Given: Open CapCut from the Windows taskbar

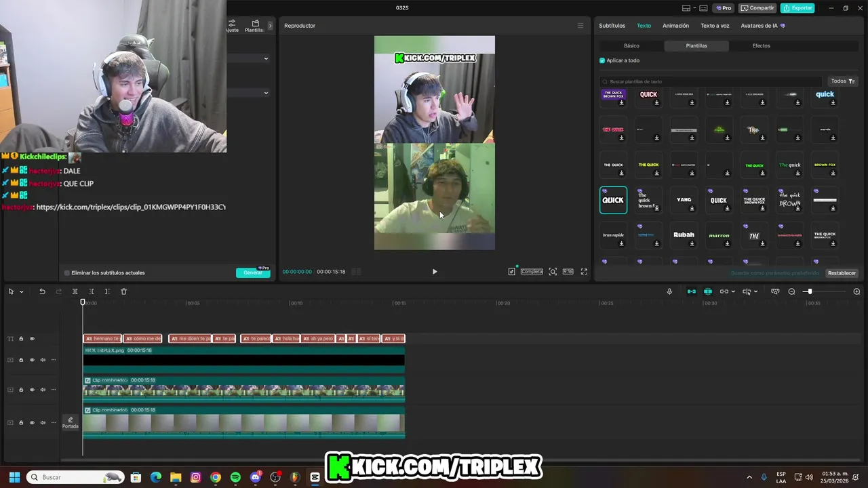Looking at the screenshot, I should click(x=315, y=477).
